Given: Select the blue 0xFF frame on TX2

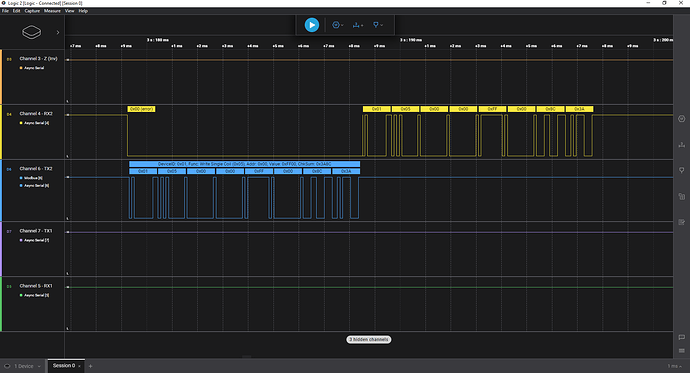Looking at the screenshot, I should tap(259, 171).
